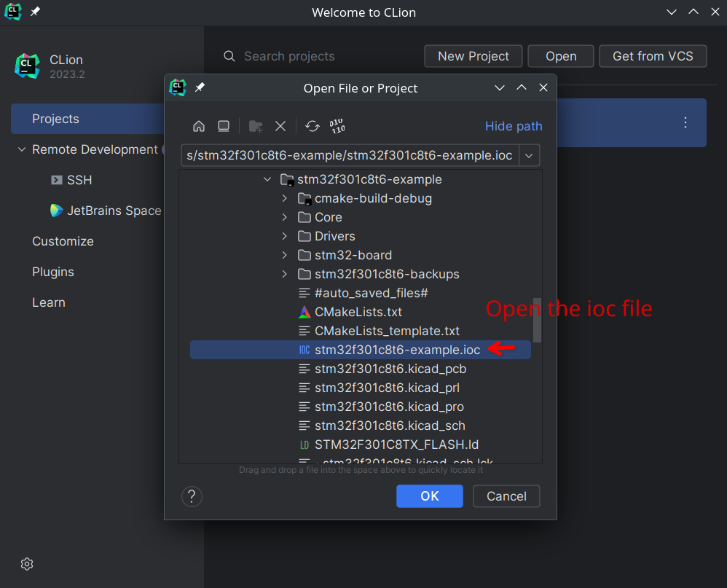Screen dimensions: 727x588
Task: Click the Desktop directory toolbar icon
Action: coord(224,126)
